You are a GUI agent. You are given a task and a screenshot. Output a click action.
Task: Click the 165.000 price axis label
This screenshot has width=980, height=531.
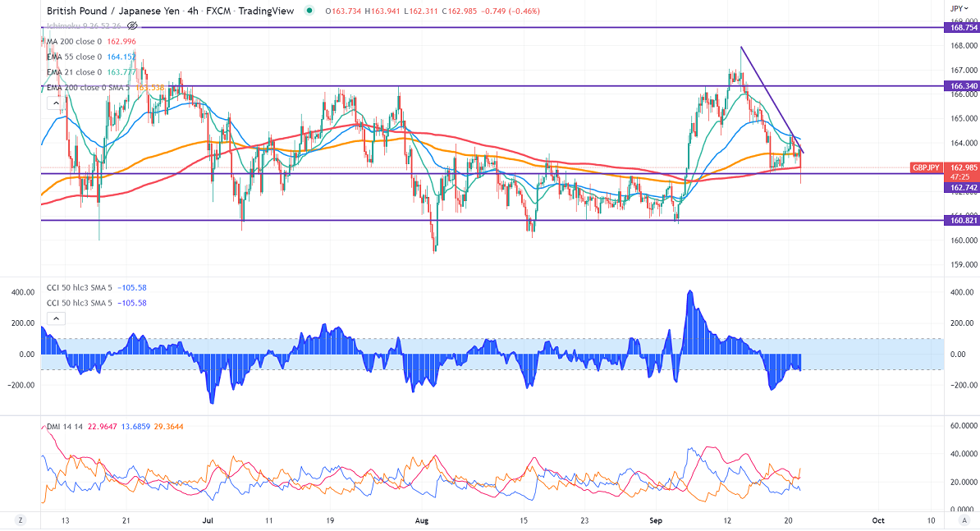(963, 119)
